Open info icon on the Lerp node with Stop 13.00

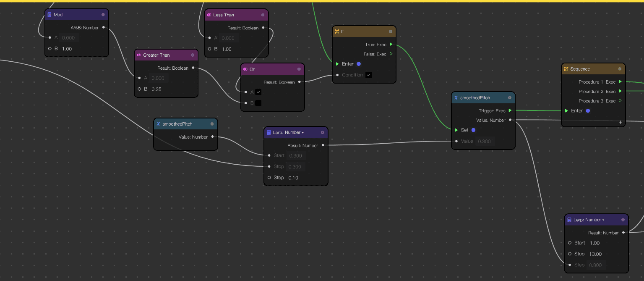click(623, 220)
